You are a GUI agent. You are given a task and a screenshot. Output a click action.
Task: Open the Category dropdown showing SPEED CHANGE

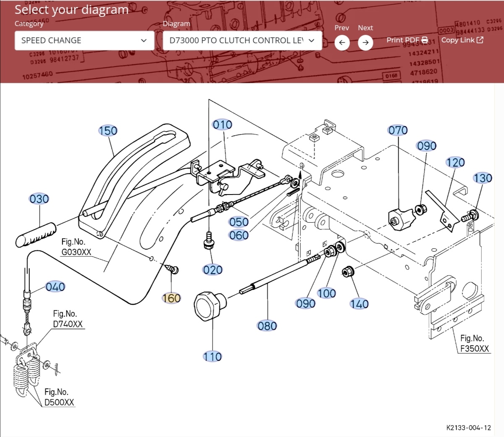pyautogui.click(x=84, y=41)
